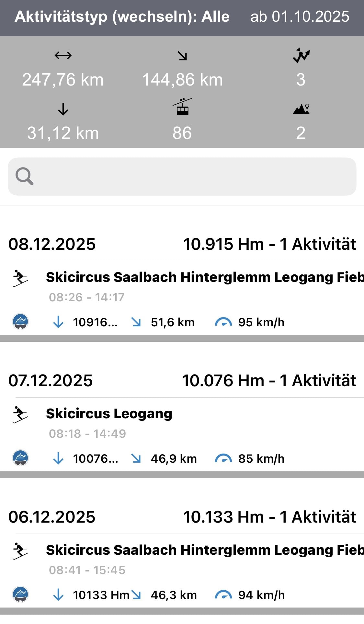Open the 06.12.2025 Skicircus Saalbach activity
364x624 pixels.
point(204,550)
